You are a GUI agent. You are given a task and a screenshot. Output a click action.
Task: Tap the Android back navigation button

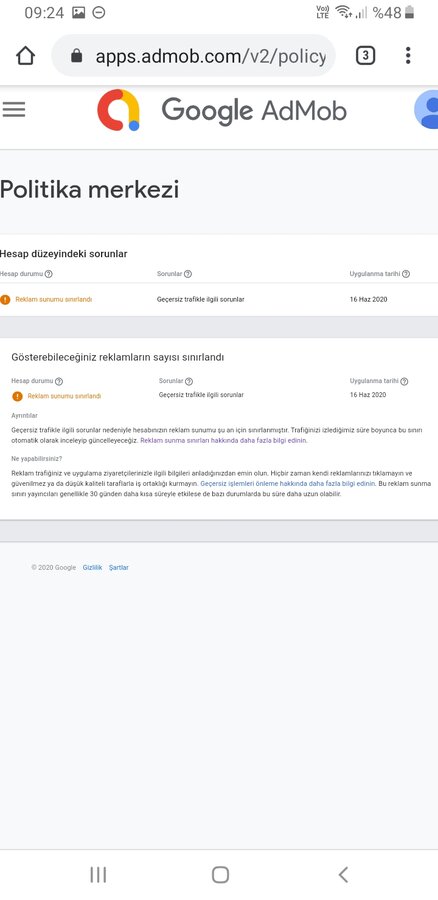pos(343,875)
